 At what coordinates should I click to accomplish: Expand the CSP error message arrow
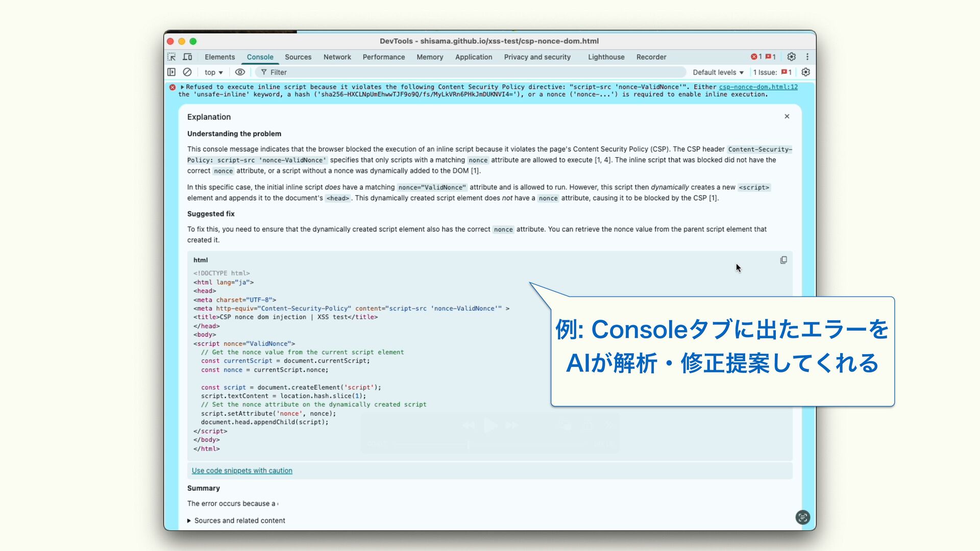[x=182, y=87]
